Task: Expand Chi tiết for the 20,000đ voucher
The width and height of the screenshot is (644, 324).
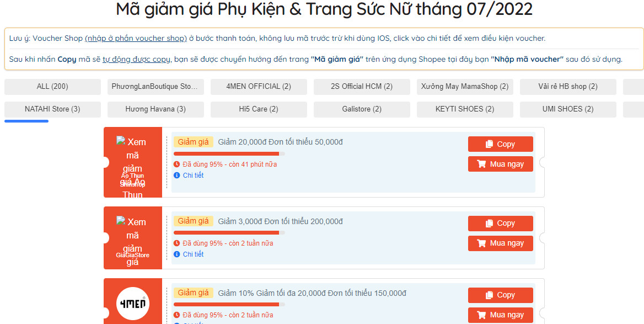Action: 193,176
